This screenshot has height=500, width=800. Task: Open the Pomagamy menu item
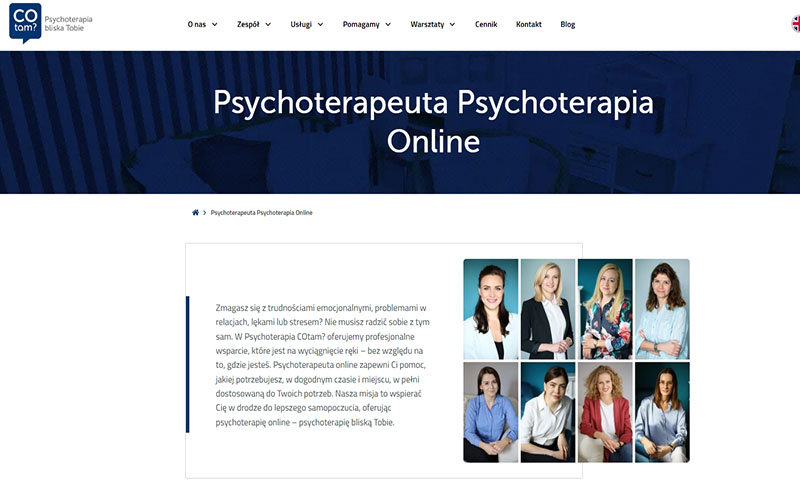tap(361, 24)
